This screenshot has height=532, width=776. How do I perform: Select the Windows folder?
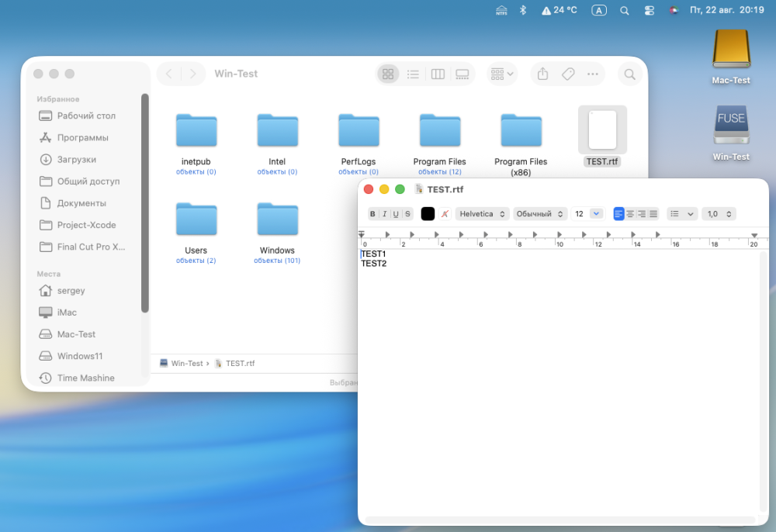(277, 219)
